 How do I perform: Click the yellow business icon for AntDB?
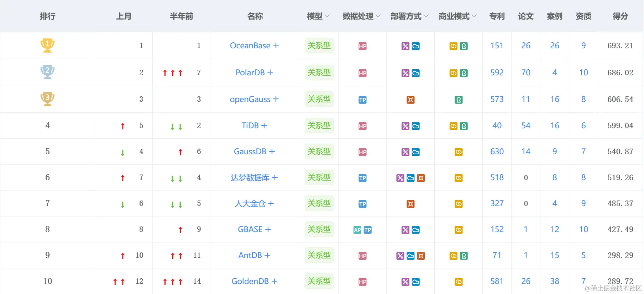pos(453,256)
